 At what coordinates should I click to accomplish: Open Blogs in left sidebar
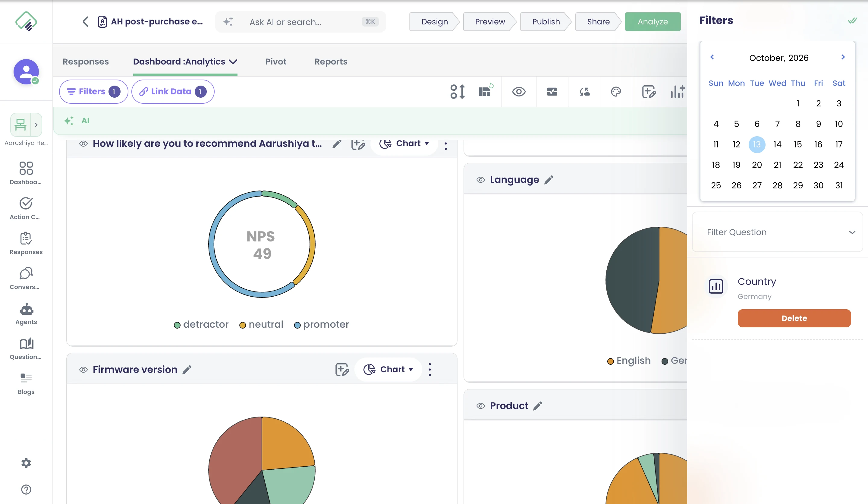pyautogui.click(x=26, y=383)
